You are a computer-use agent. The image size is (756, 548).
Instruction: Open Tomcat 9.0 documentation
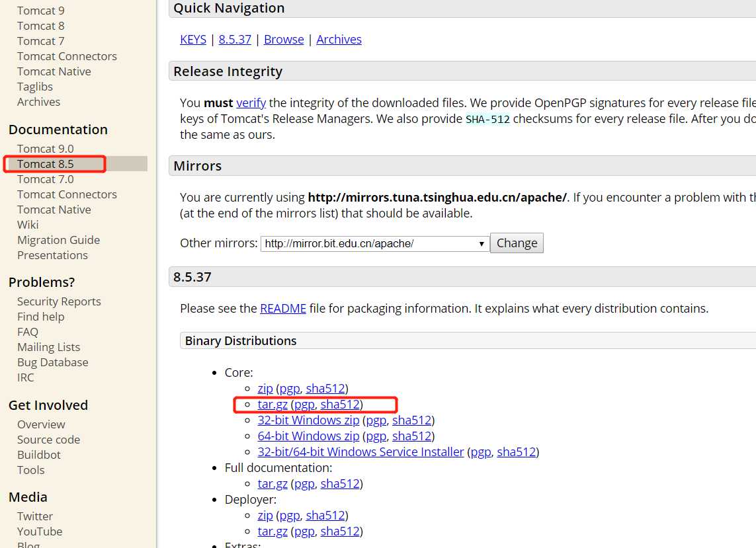[x=46, y=149]
